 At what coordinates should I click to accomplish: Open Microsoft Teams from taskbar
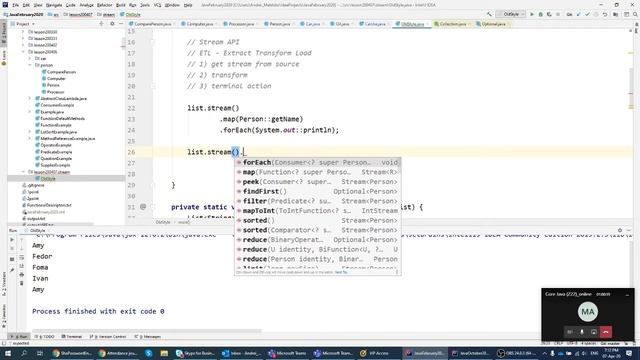click(287, 353)
